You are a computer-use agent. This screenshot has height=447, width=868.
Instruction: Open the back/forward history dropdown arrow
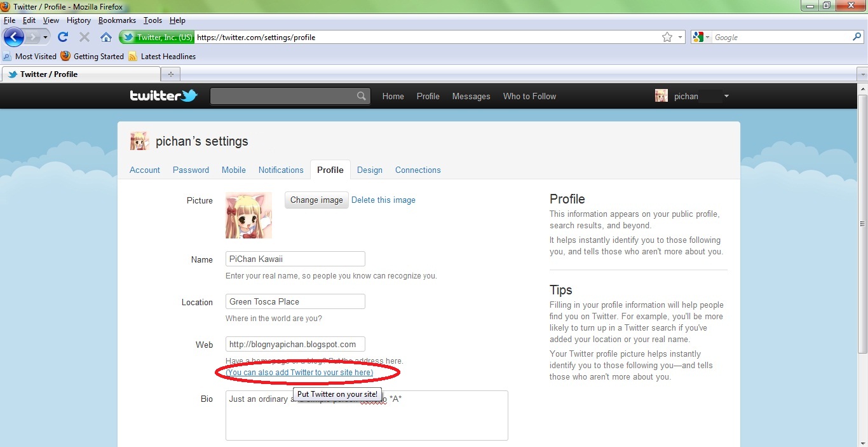(46, 38)
